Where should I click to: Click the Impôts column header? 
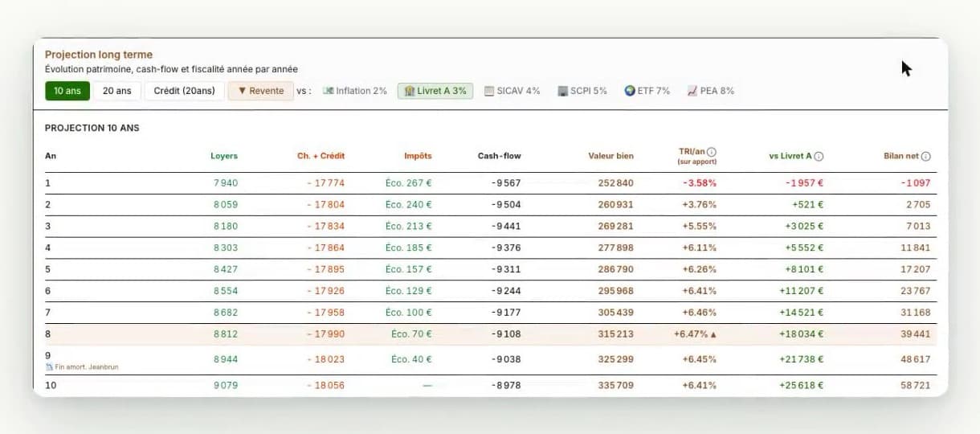click(x=418, y=156)
